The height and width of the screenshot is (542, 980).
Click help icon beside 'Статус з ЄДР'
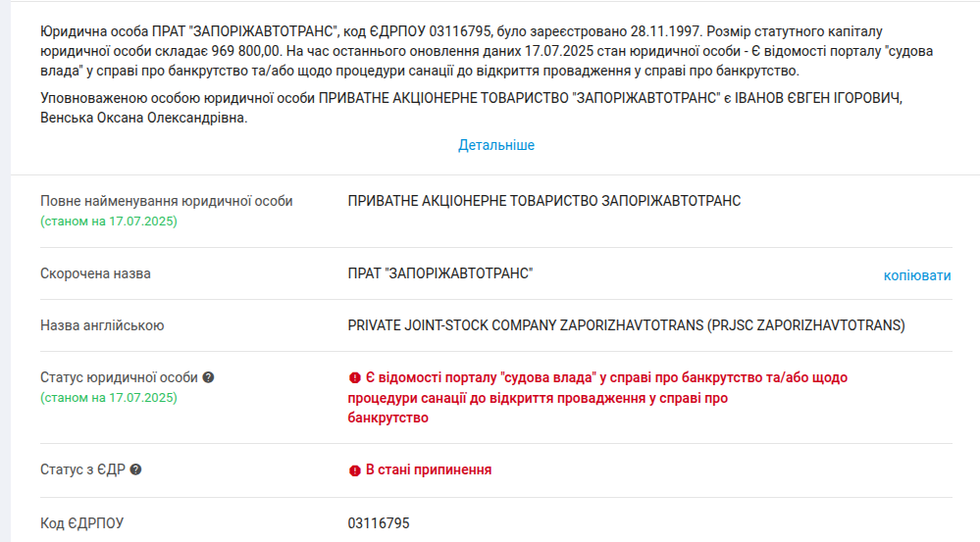pyautogui.click(x=135, y=469)
